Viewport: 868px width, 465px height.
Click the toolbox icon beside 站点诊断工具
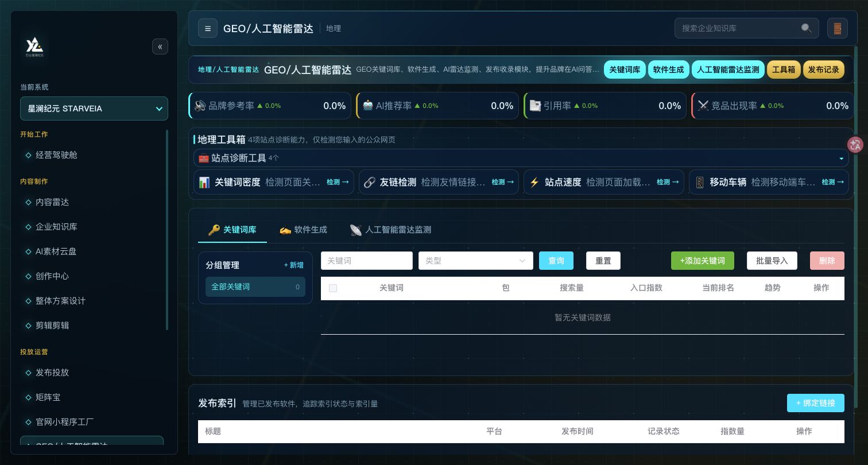[x=204, y=158]
